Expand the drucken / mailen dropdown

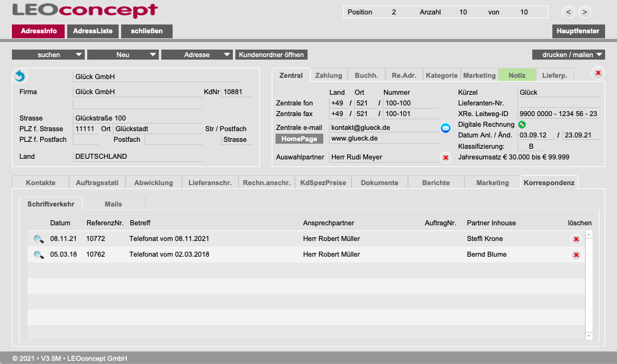[568, 55]
